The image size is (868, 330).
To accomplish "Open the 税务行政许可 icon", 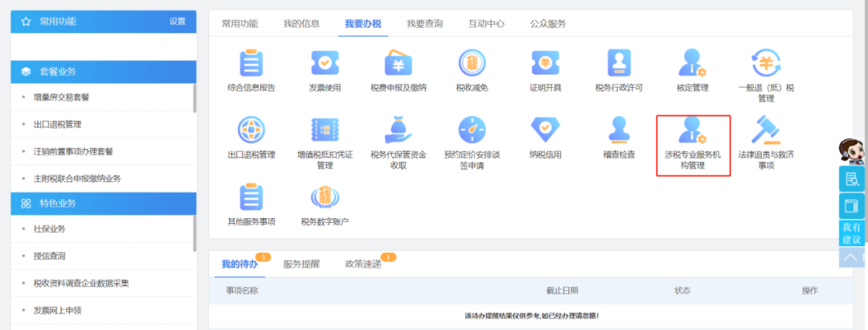I will [x=619, y=63].
